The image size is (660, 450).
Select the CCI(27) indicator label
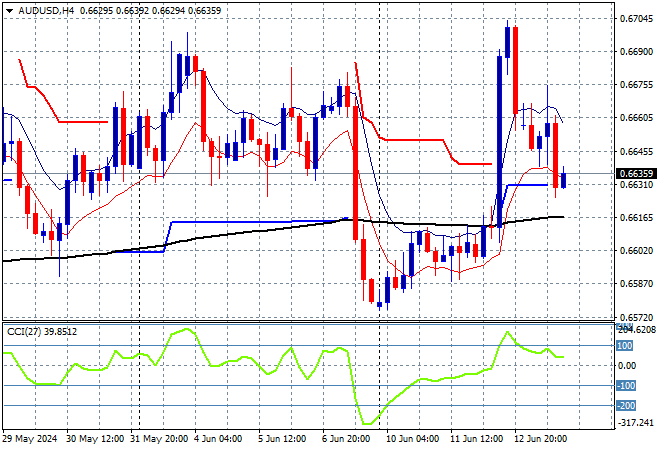pos(24,332)
